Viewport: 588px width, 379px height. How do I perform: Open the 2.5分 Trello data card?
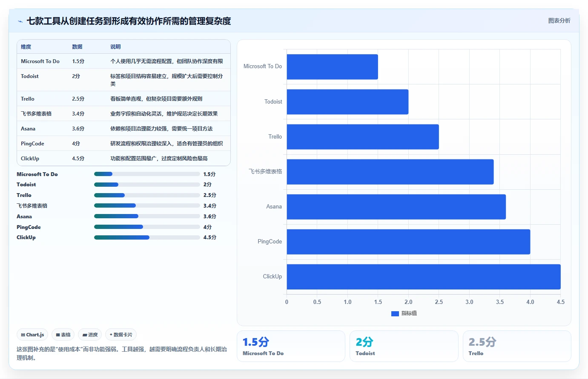[517, 346]
